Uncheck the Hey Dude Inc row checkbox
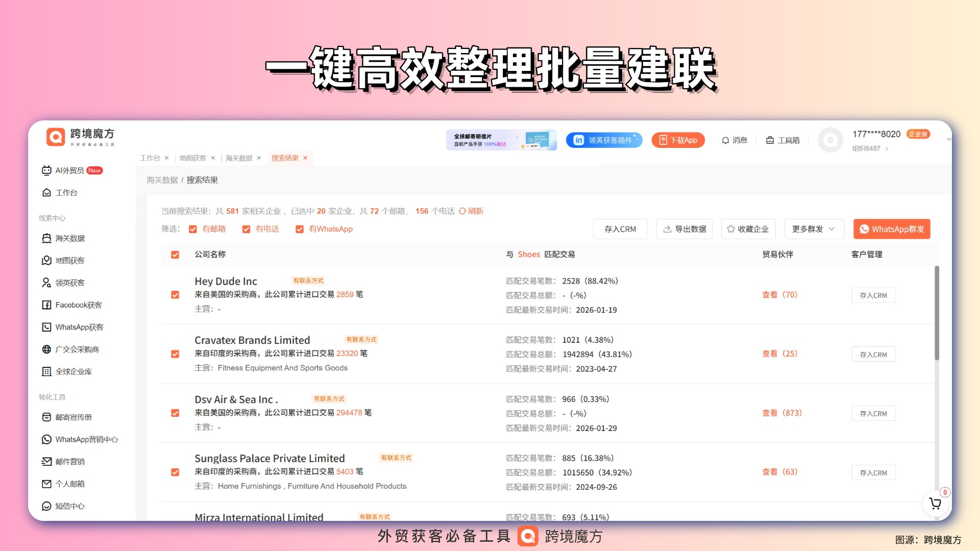The height and width of the screenshot is (551, 980). tap(175, 295)
